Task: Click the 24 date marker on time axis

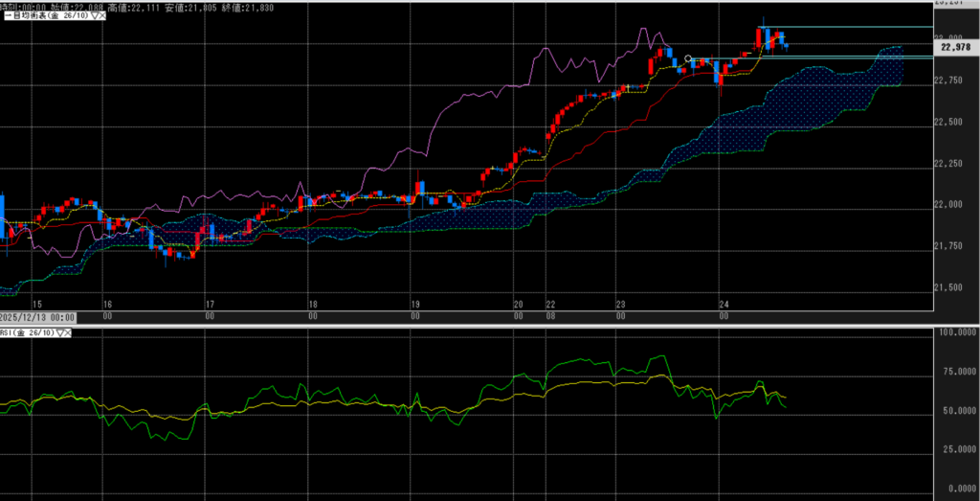Action: point(724,303)
